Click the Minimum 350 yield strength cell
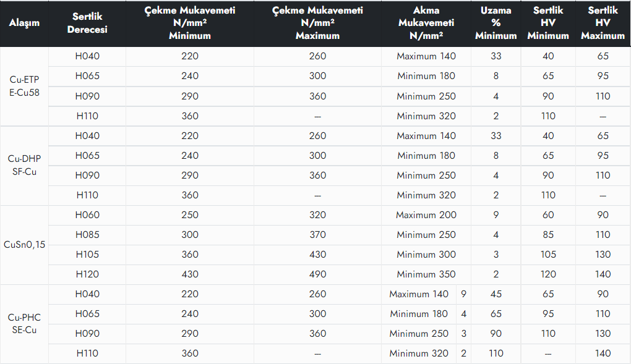 point(426,274)
